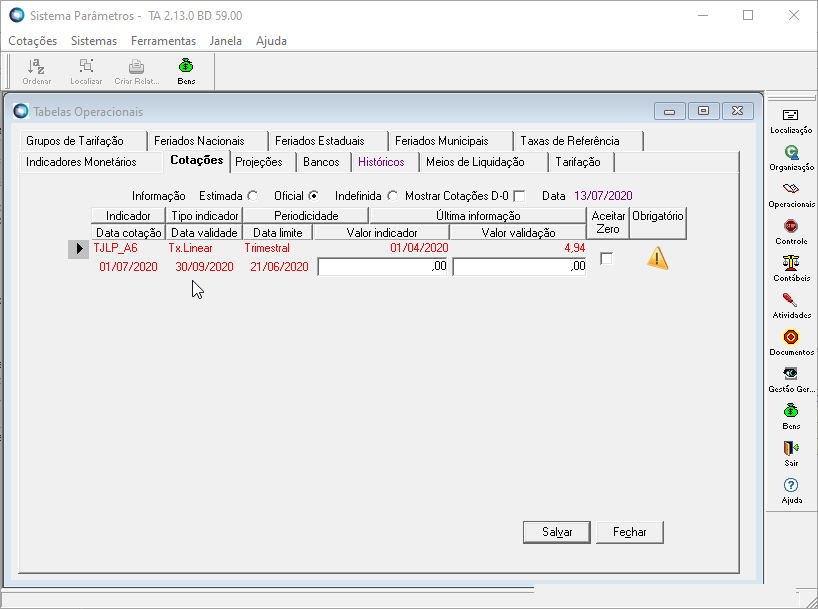Click the Bens money bag toolbar icon
The image size is (818, 609).
[186, 71]
